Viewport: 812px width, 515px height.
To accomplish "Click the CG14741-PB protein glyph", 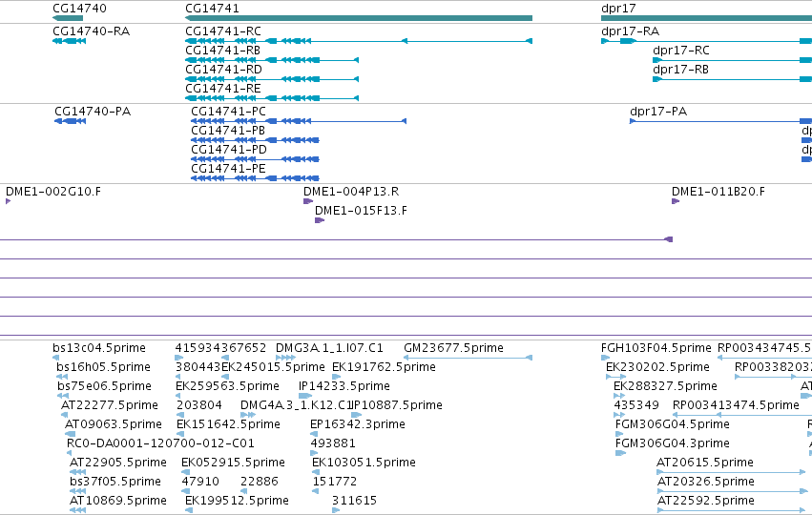I will pyautogui.click(x=256, y=140).
